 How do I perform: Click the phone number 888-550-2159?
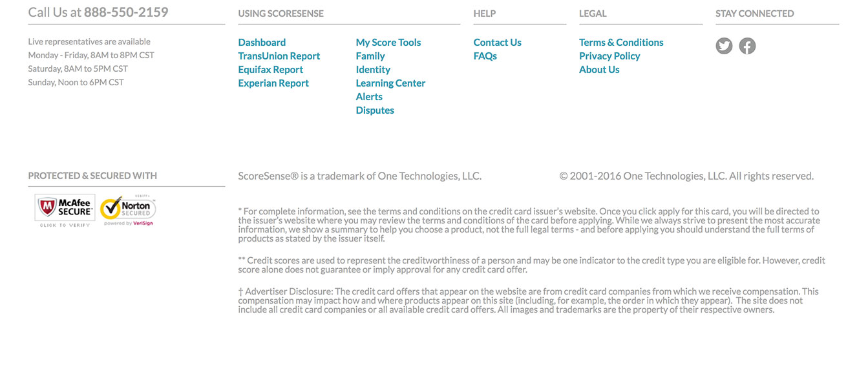[x=126, y=12]
